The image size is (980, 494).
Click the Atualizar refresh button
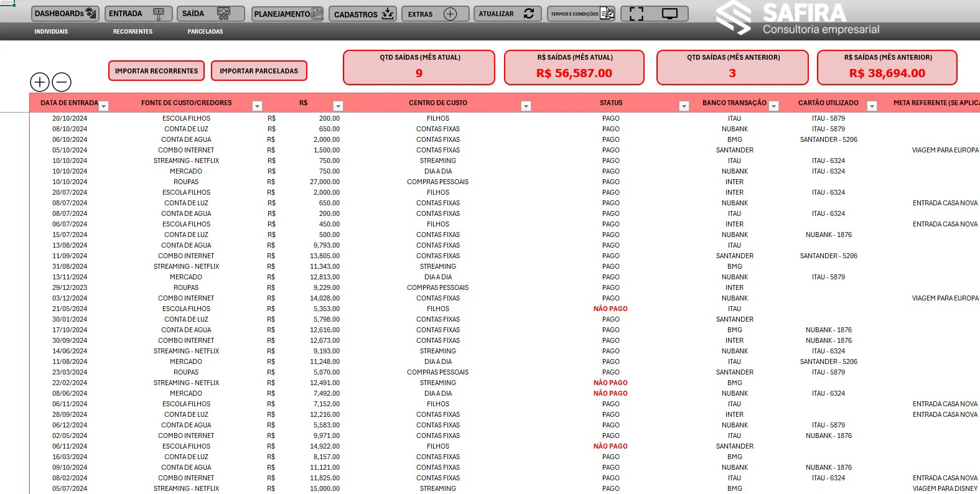pos(508,14)
